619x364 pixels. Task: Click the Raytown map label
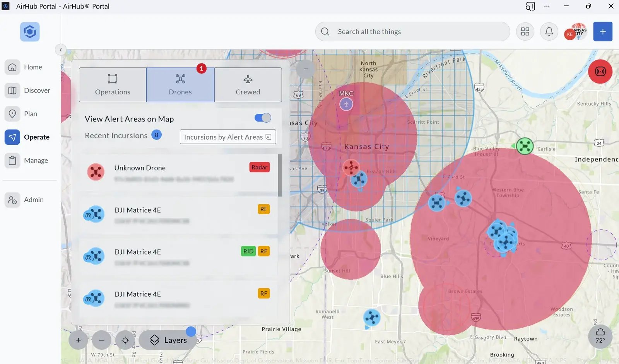click(x=526, y=339)
